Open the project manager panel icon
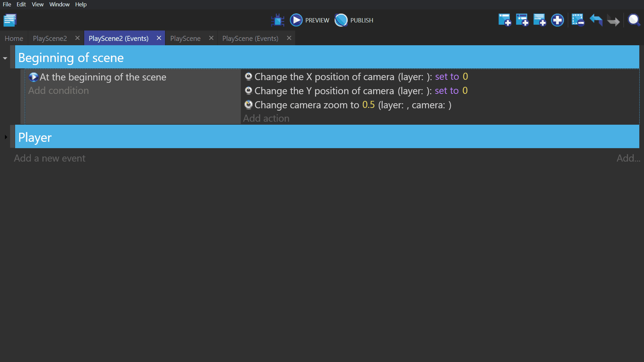The width and height of the screenshot is (644, 362). coord(10,20)
